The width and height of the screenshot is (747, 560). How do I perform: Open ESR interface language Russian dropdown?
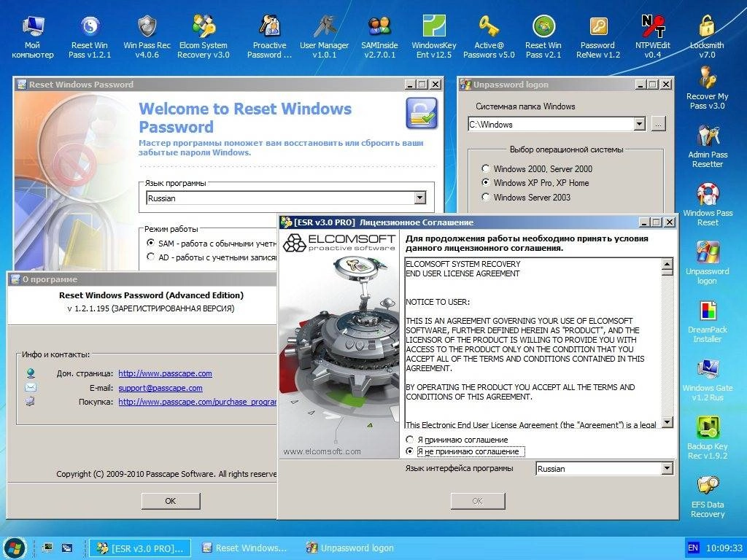click(667, 469)
